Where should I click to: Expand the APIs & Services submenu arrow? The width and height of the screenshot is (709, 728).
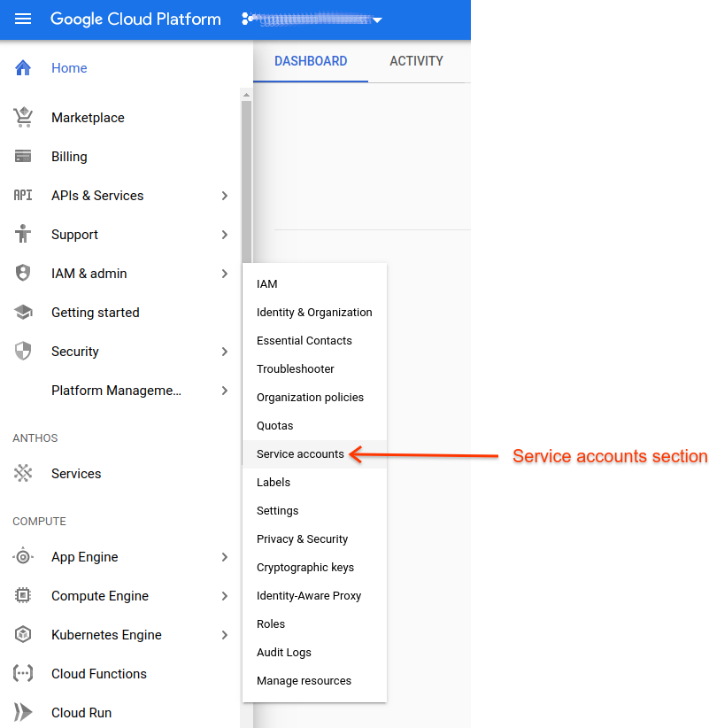coord(225,196)
